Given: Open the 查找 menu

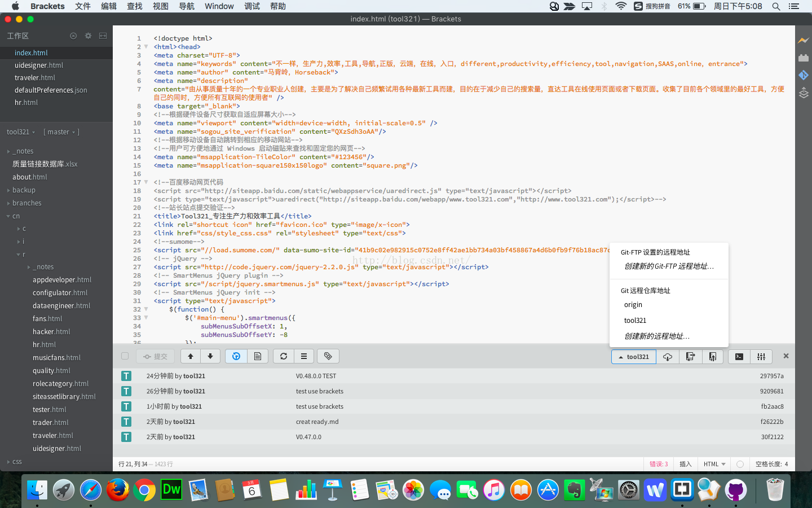Looking at the screenshot, I should 135,6.
